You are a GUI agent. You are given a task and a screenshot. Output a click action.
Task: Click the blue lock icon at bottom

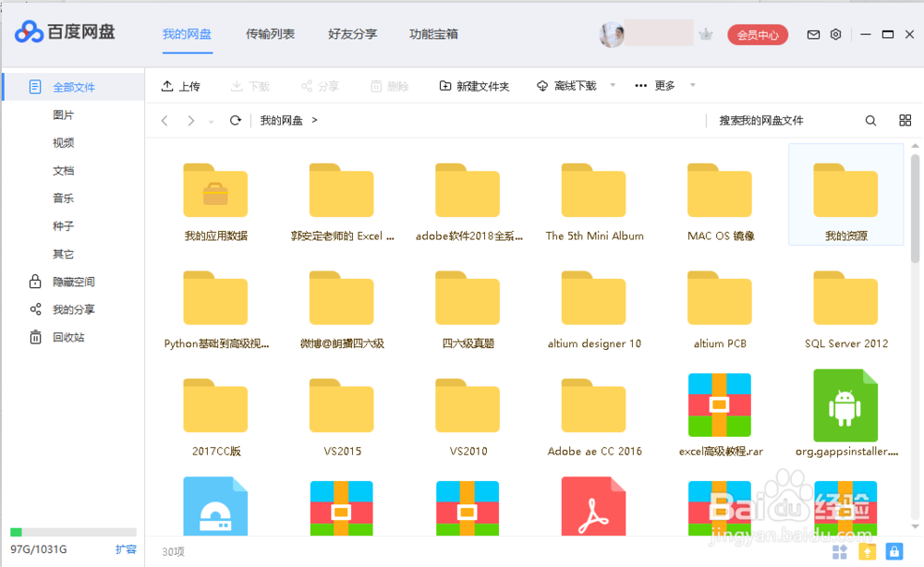click(894, 551)
